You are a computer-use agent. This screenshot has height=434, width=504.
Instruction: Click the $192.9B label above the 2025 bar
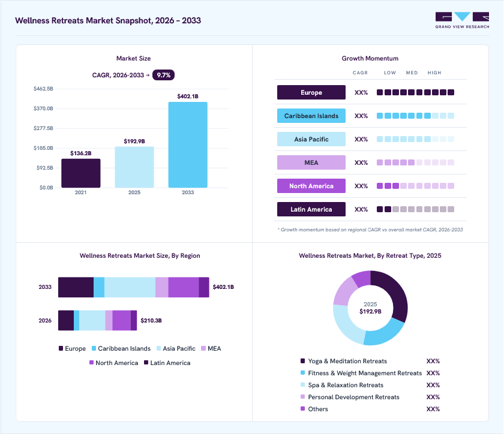coord(134,141)
